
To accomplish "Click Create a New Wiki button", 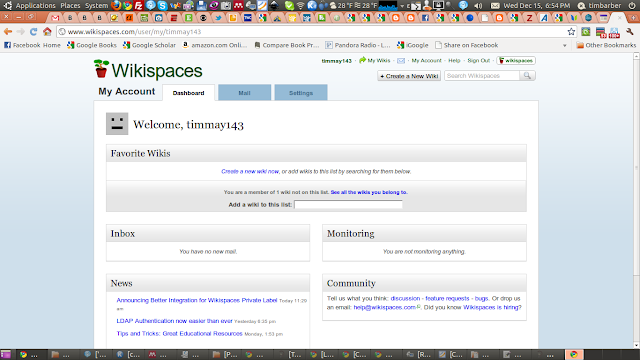I will point(409,76).
